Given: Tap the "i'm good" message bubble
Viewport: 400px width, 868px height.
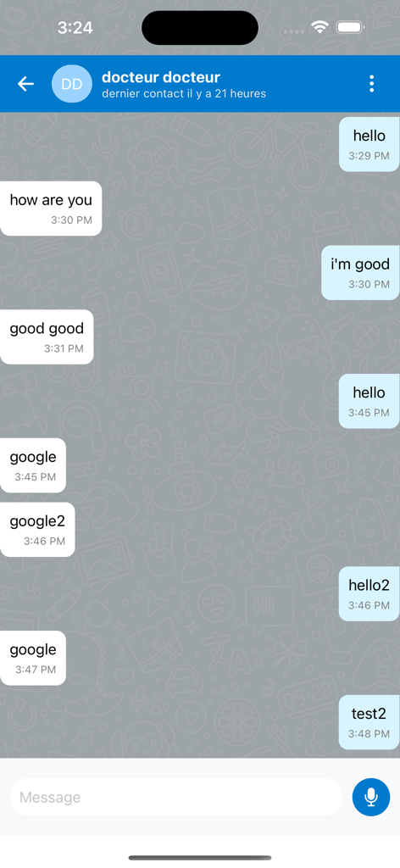Looking at the screenshot, I should coord(360,273).
